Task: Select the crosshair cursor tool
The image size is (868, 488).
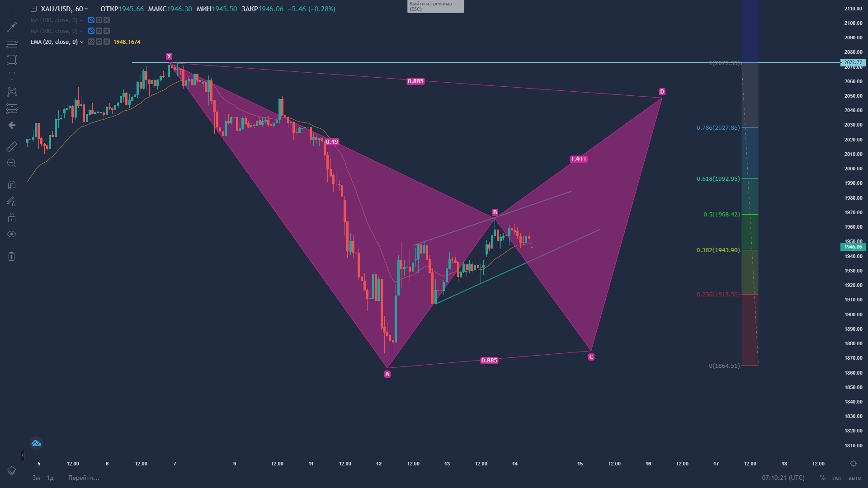Action: (12, 11)
